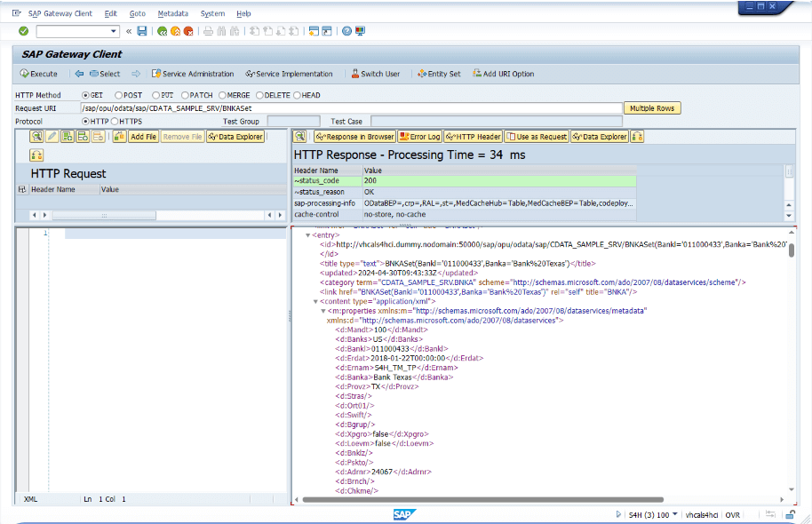Open the Help icon in the toolbar
Image resolution: width=812 pixels, height=524 pixels.
[346, 31]
